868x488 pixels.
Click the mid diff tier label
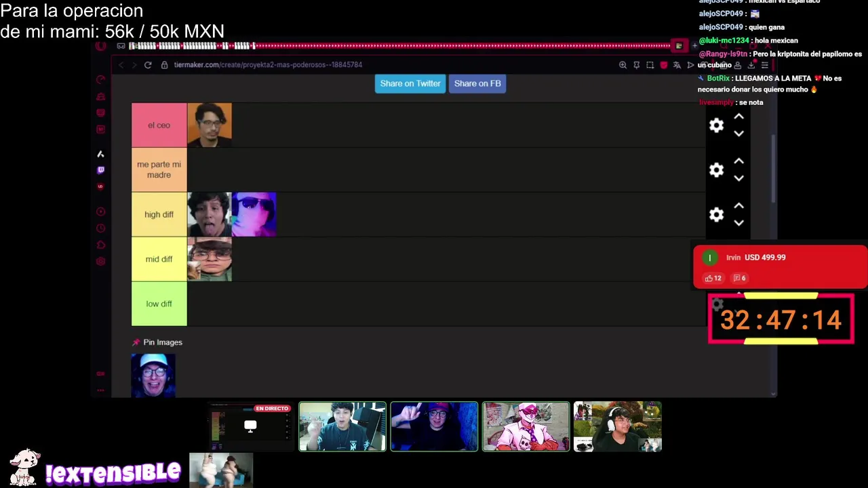[x=159, y=260]
